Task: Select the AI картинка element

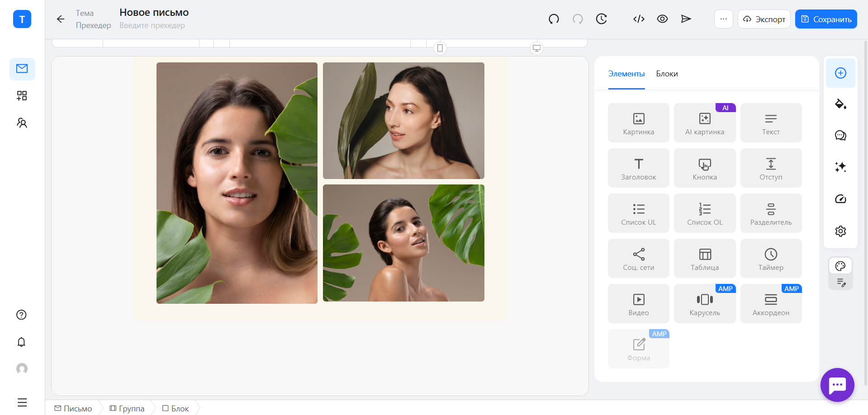Action: (705, 123)
